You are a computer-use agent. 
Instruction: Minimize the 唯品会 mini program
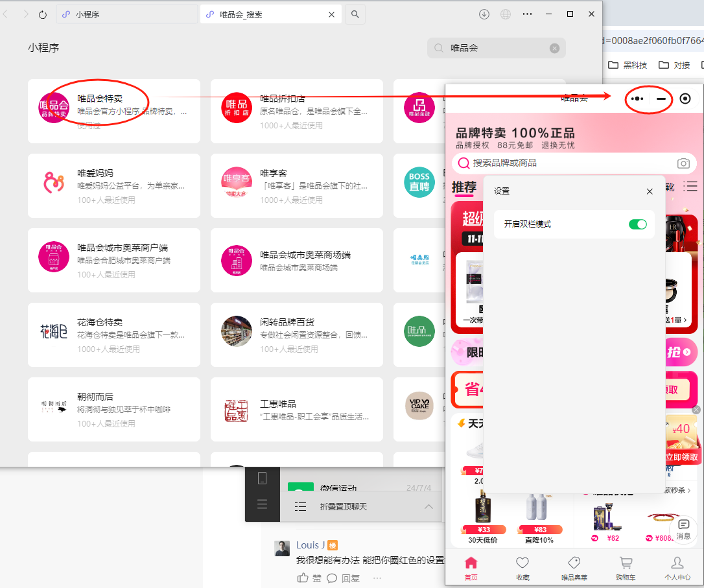pyautogui.click(x=661, y=99)
